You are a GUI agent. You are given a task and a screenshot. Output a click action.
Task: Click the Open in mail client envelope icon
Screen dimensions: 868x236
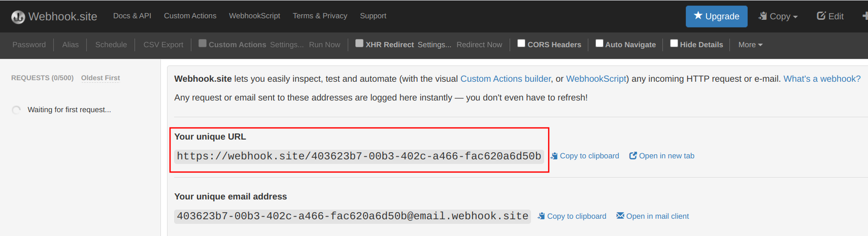[x=620, y=216]
